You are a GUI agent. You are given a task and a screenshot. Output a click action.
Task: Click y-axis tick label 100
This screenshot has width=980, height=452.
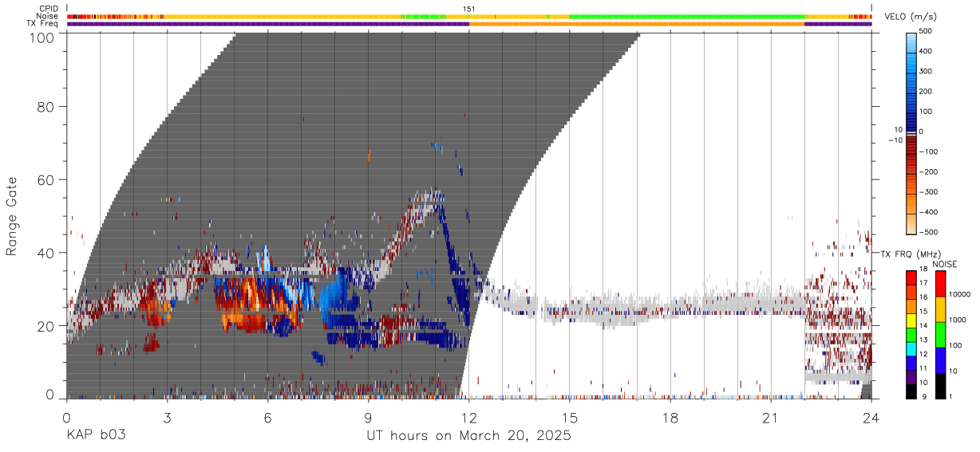(x=42, y=37)
